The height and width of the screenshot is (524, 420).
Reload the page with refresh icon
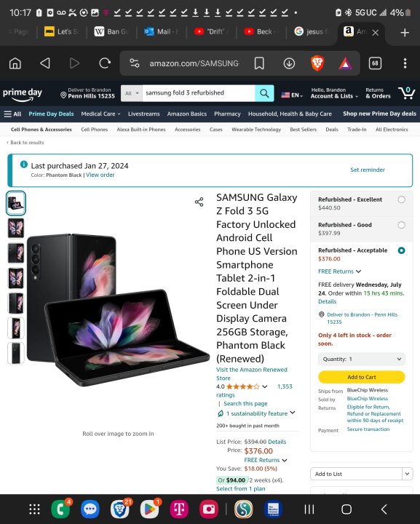(105, 63)
